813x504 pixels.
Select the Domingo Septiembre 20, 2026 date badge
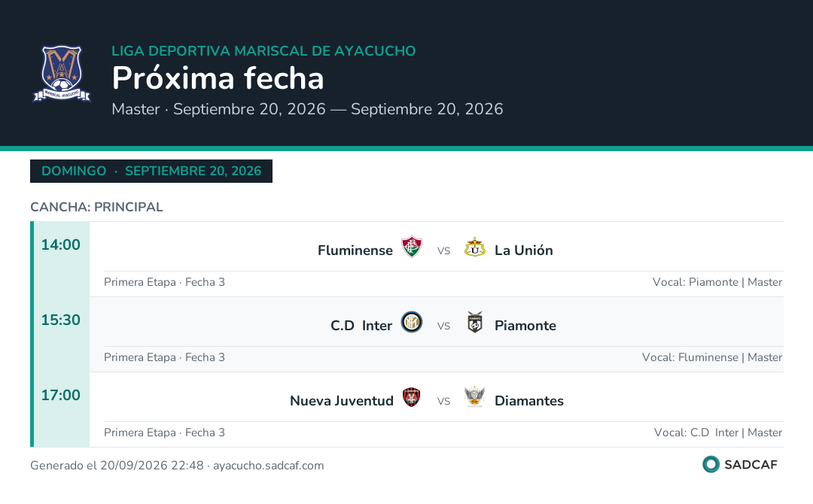tap(151, 171)
